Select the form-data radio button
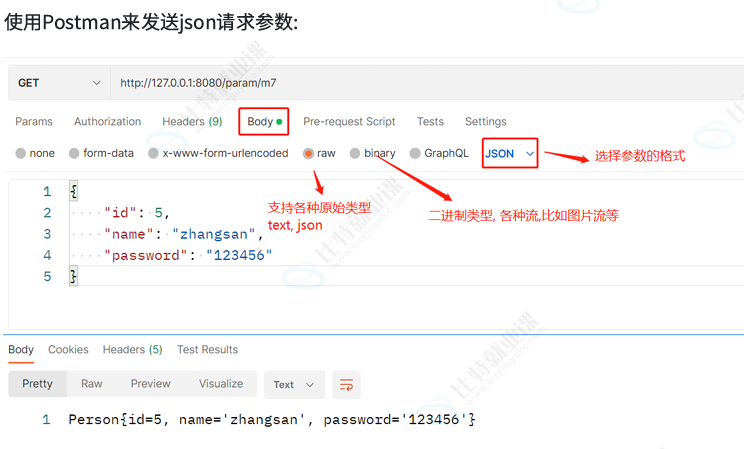Image resolution: width=744 pixels, height=449 pixels. pos(74,153)
